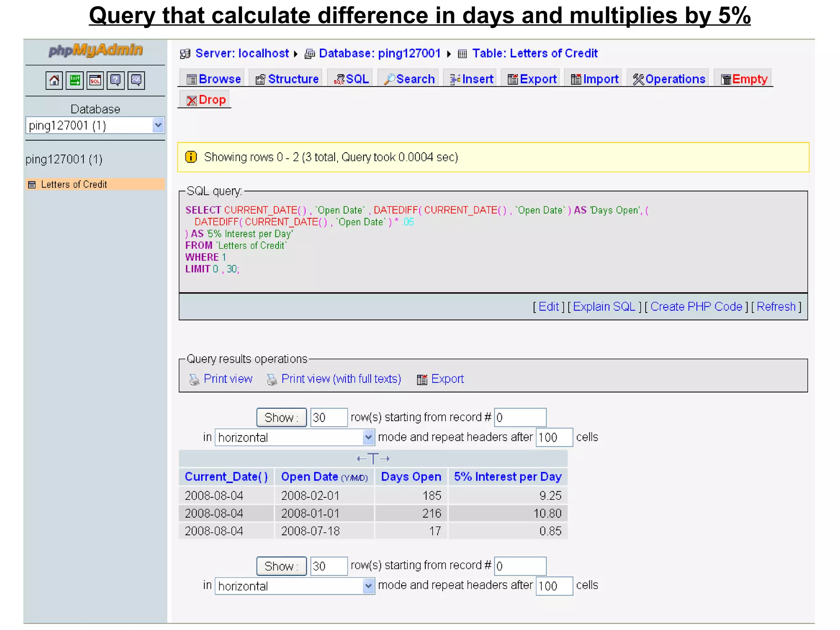Click the green Exit logout icon
The height and width of the screenshot is (630, 840).
point(75,80)
